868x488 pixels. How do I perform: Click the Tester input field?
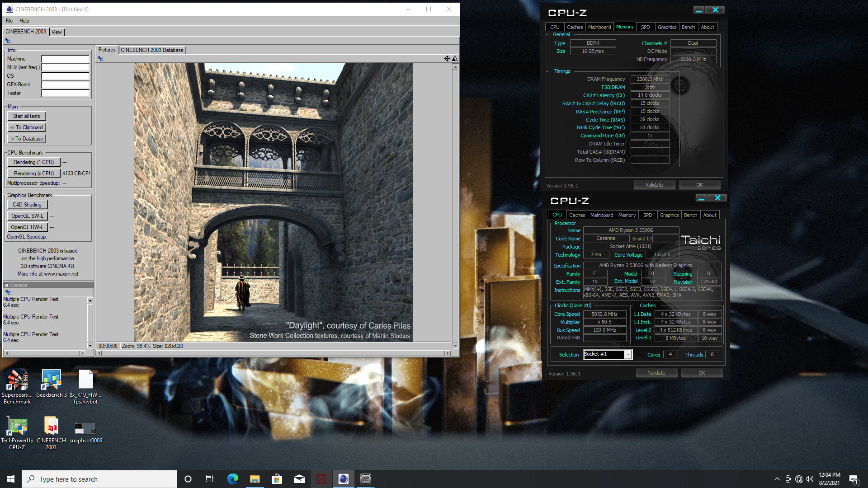(x=66, y=93)
